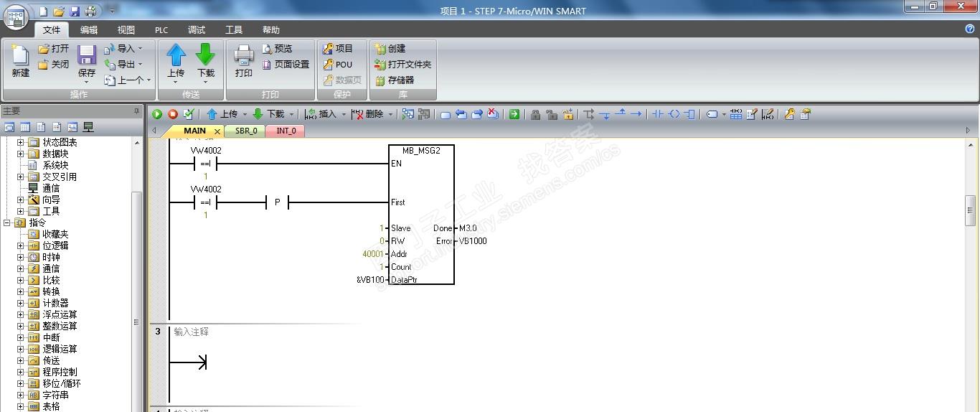Click the 输入注释 comment field in network 3
The height and width of the screenshot is (412, 980).
[192, 332]
